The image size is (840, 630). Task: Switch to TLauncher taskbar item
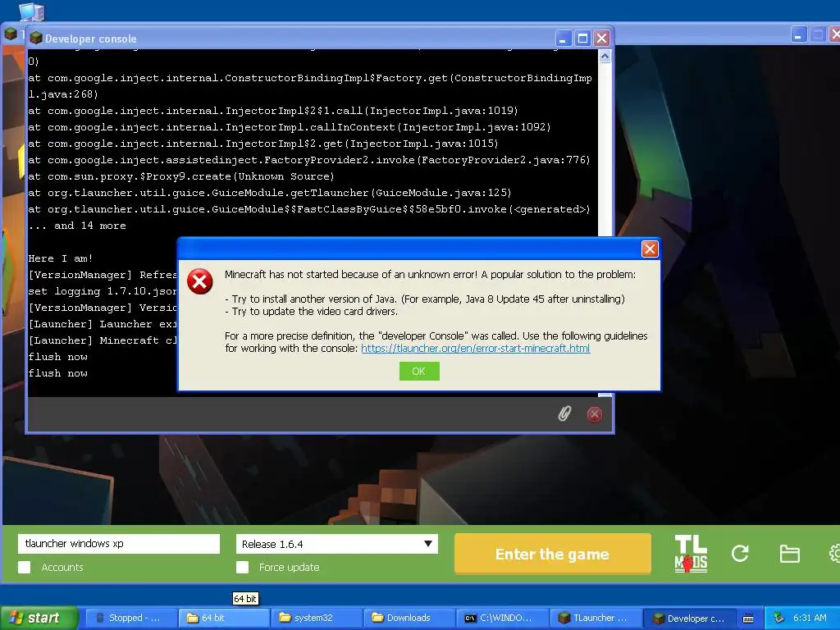[594, 619]
